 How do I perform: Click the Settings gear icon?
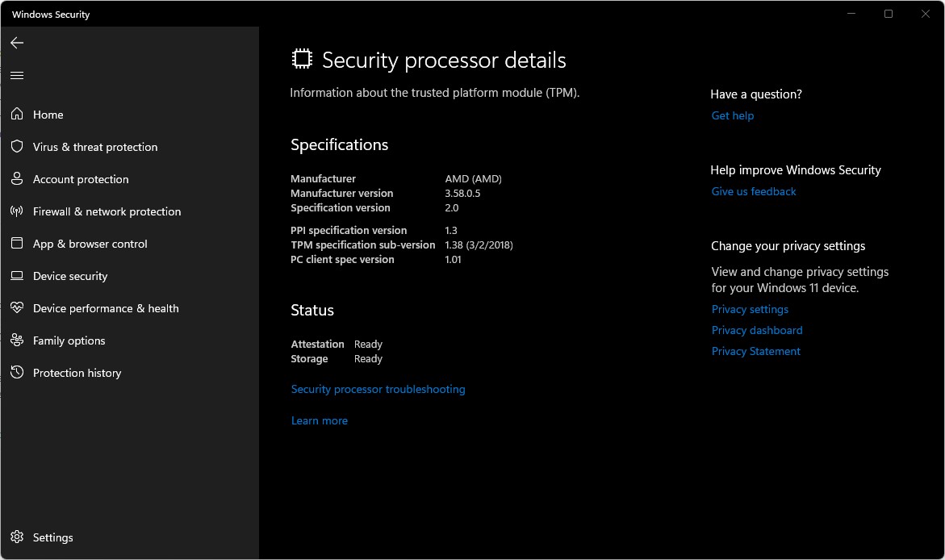17,537
